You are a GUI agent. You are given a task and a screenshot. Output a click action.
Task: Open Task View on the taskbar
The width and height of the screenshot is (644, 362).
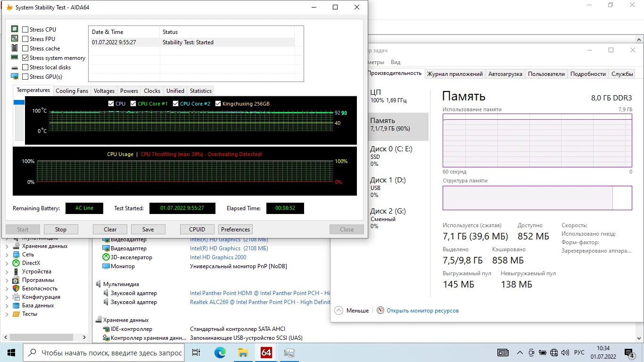tap(196, 353)
